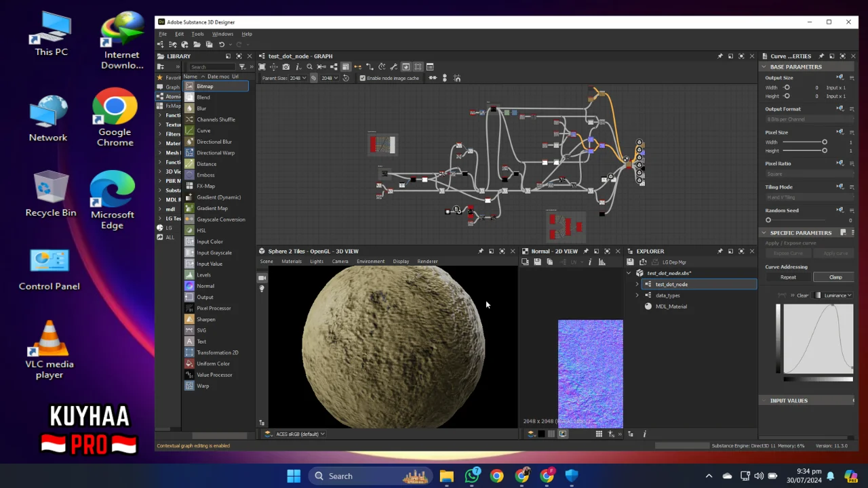Open LG Dep Mgr in Explorer

[674, 262]
